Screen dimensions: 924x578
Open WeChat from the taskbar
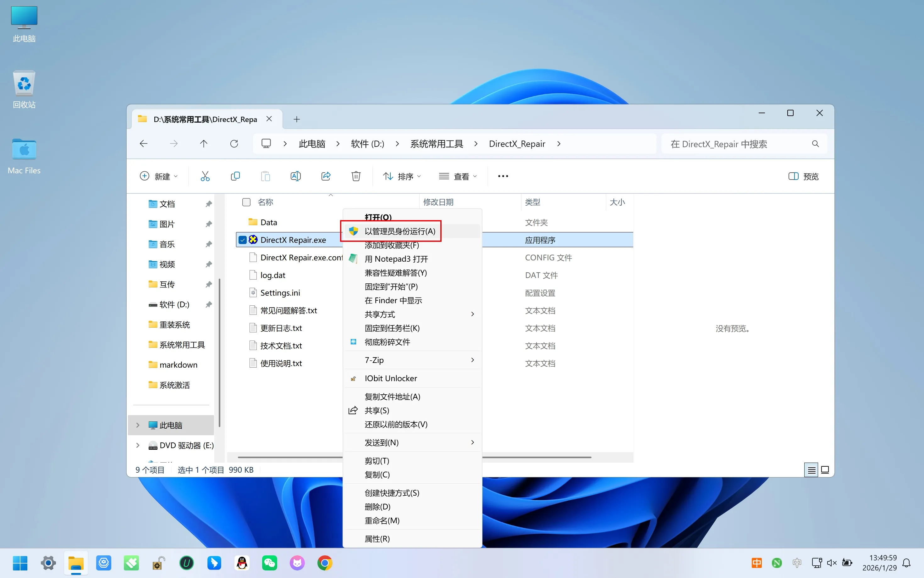tap(269, 563)
